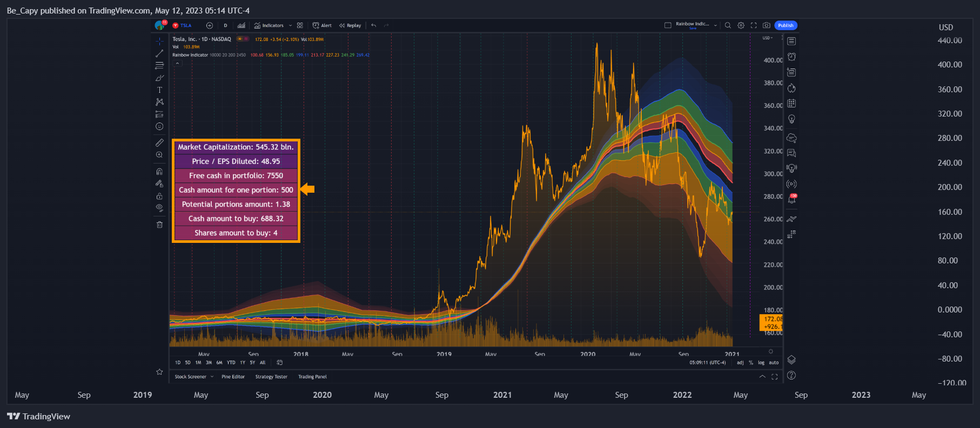The image size is (980, 428).
Task: Open indicator templates grid
Action: click(x=300, y=25)
